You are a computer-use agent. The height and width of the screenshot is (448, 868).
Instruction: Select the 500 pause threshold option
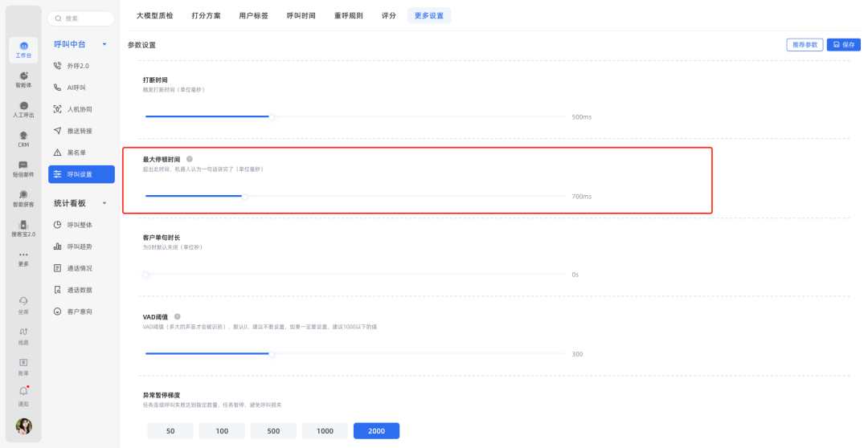(x=273, y=431)
